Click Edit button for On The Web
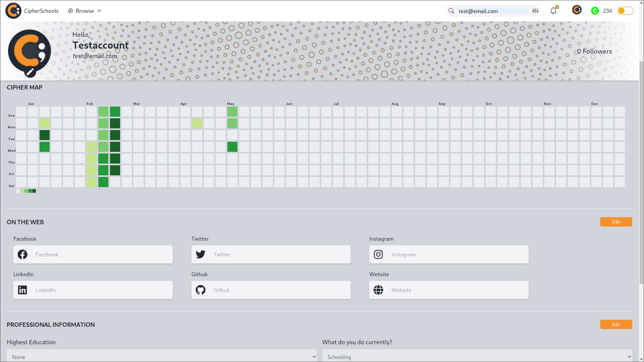 click(x=616, y=222)
